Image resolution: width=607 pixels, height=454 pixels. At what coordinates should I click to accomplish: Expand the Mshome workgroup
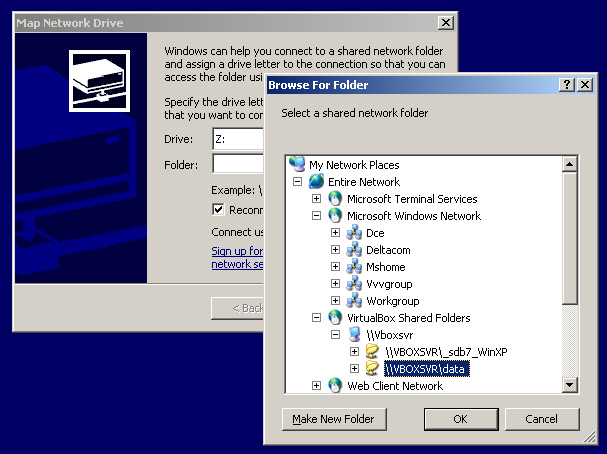click(335, 267)
